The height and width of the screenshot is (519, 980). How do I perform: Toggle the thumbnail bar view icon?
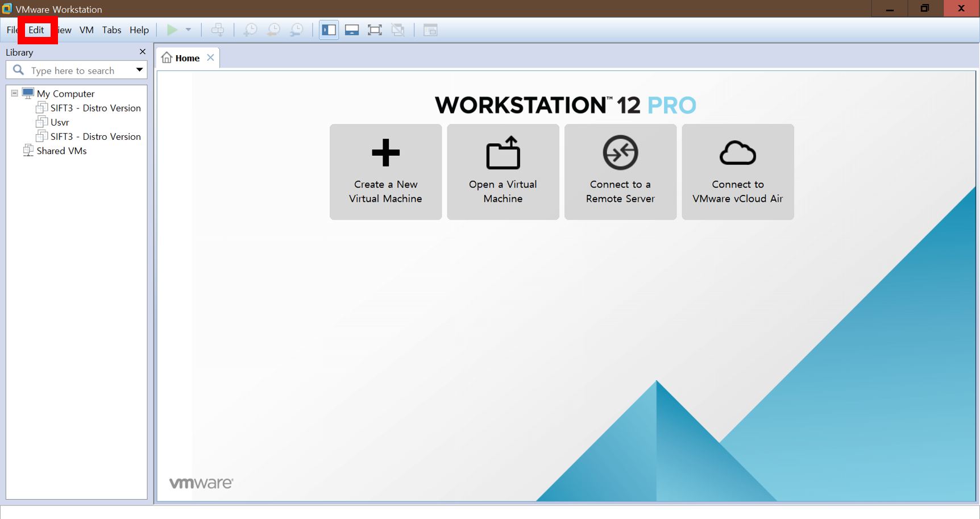pos(352,30)
